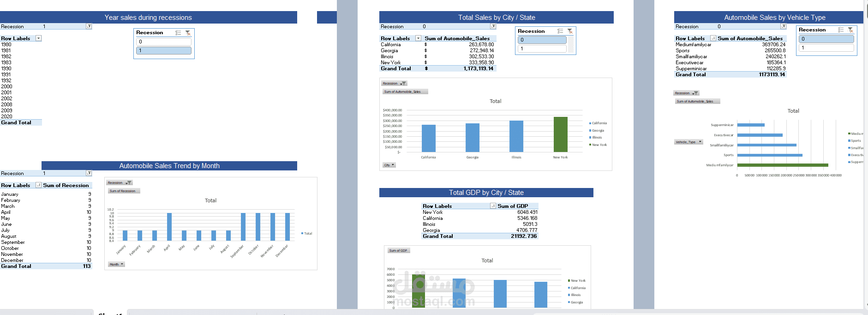Toggle multi-select in City/State Recession slicer
The image size is (868, 315).
pos(560,31)
